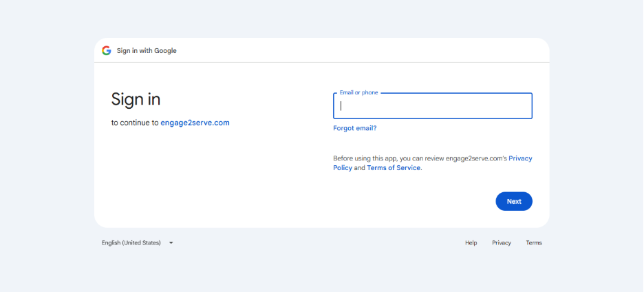Click the 'Forgot email?' link
Screen dimensions: 644x292
click(x=354, y=128)
